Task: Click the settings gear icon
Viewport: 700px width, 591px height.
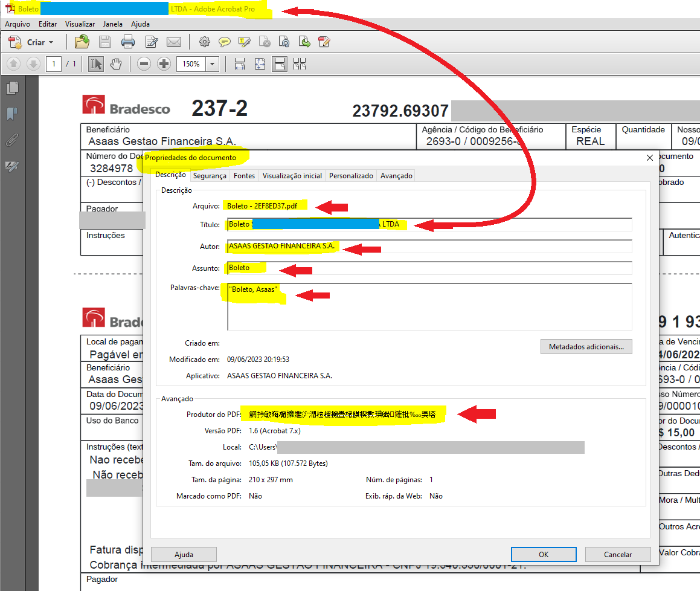Action: [x=205, y=42]
